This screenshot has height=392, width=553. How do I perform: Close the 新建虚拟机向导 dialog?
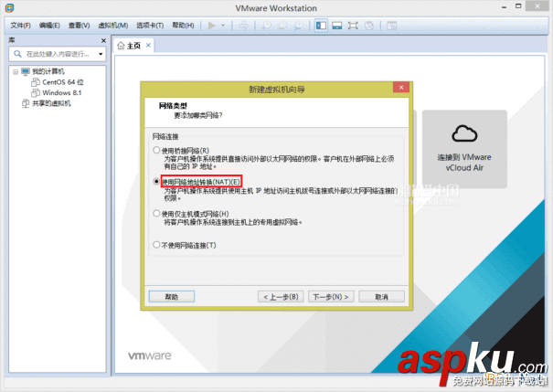(401, 88)
